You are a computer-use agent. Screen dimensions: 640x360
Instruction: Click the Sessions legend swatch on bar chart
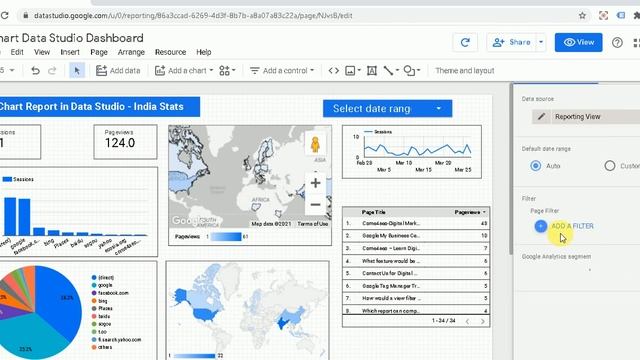7,179
